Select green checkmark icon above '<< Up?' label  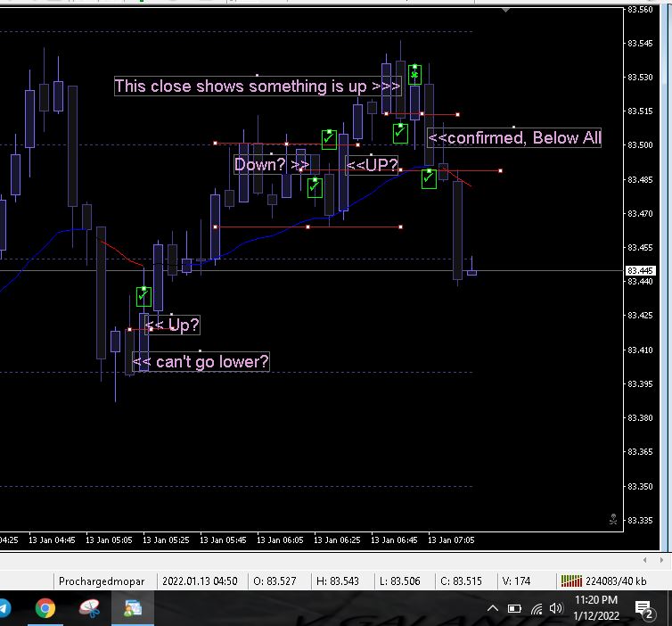[143, 297]
